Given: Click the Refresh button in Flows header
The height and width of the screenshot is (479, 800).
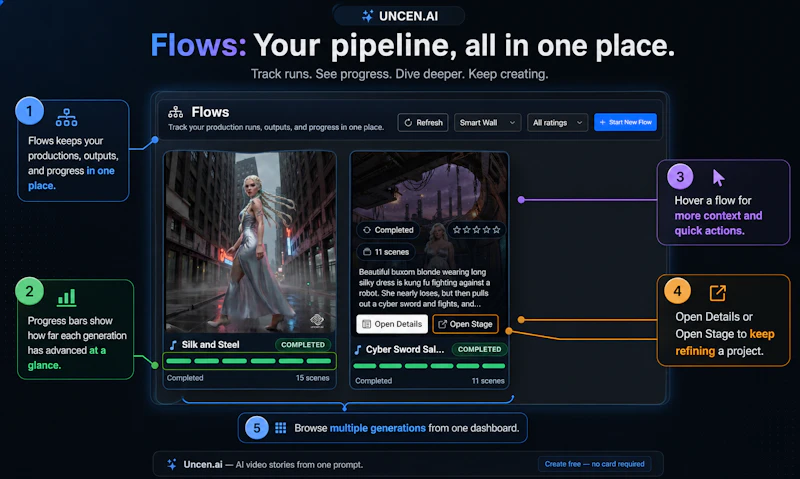Looking at the screenshot, I should (x=423, y=122).
